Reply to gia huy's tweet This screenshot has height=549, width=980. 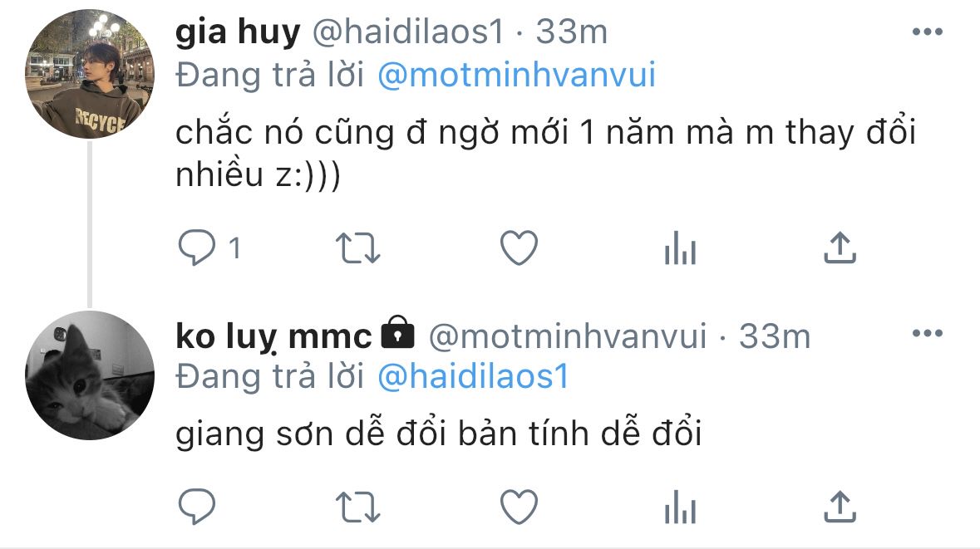tap(197, 248)
